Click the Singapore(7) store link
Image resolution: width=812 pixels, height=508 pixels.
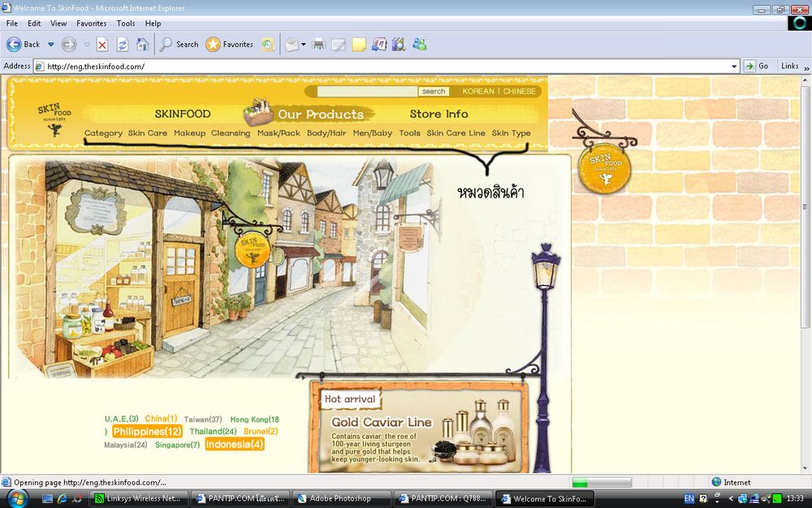178,445
